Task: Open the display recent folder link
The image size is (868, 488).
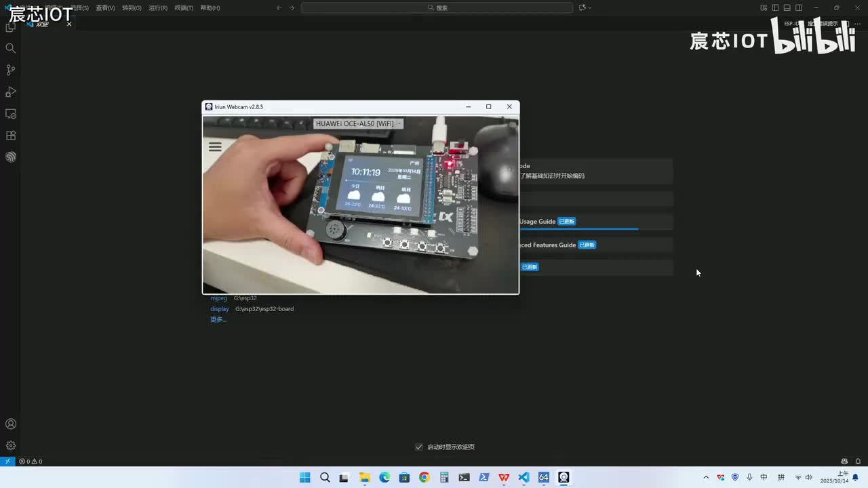Action: point(220,309)
